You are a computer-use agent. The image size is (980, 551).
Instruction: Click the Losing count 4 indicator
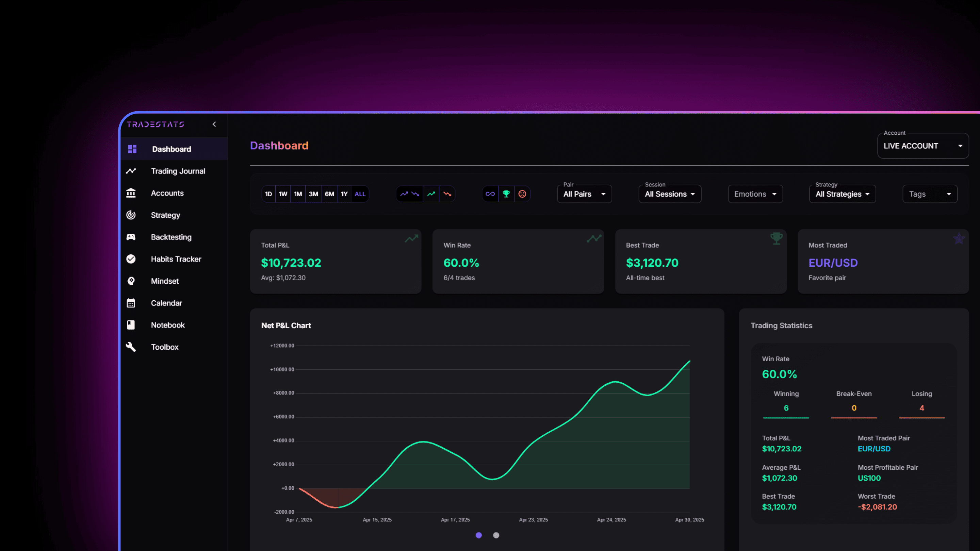point(922,408)
